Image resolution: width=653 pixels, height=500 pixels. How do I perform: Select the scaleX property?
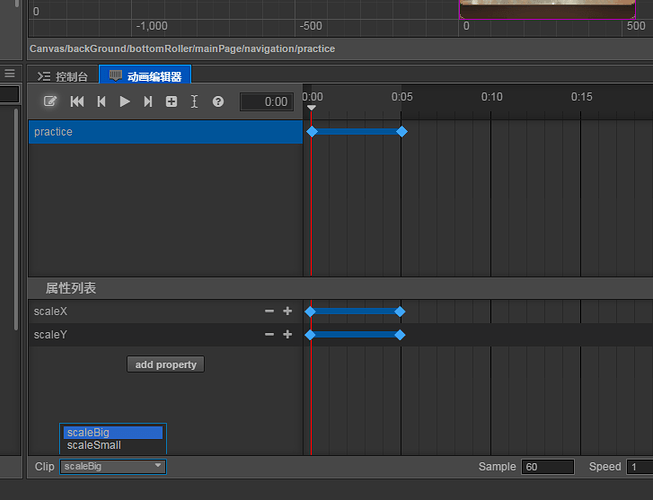click(x=50, y=311)
